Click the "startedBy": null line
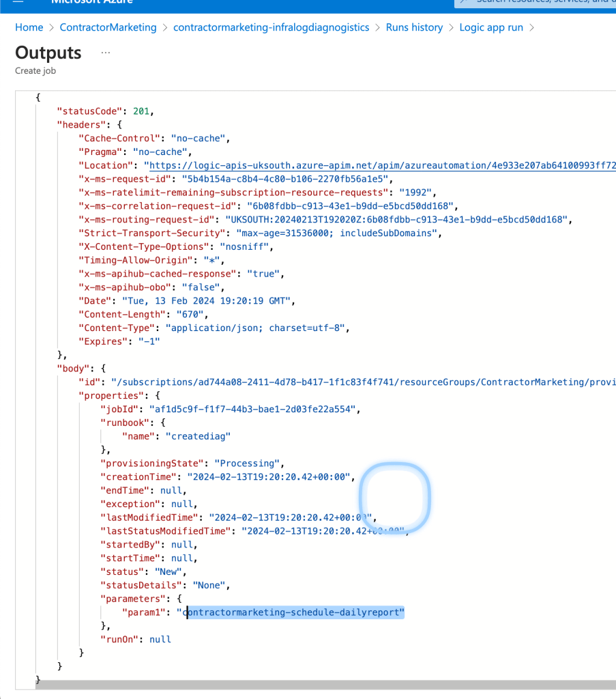Viewport: 616px width, 699px height. 149,545
